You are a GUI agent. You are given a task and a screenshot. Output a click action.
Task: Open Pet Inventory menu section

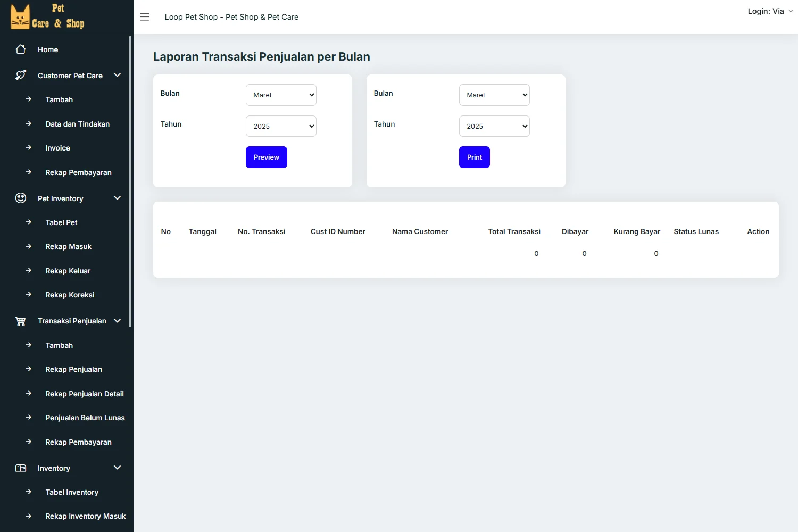point(61,198)
